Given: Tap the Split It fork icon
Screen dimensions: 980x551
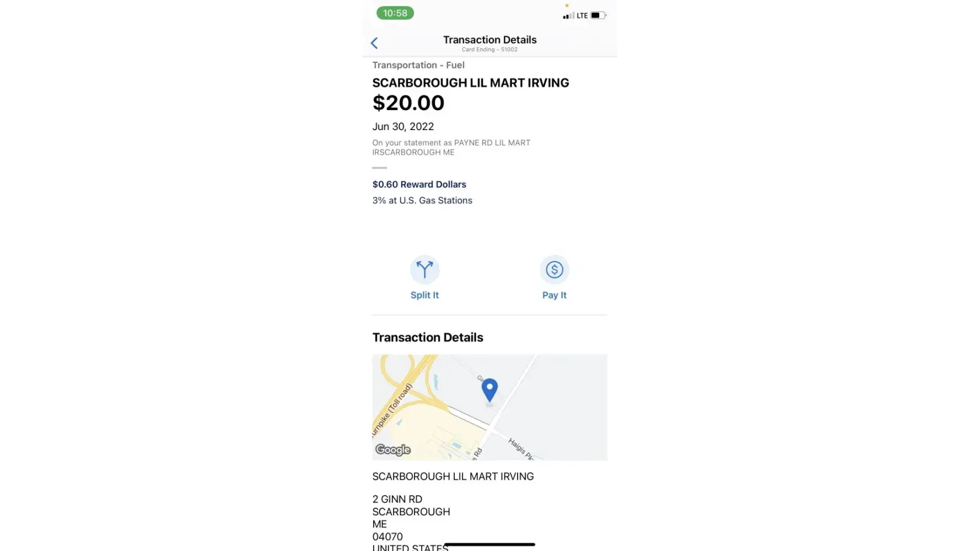Looking at the screenshot, I should 424,269.
